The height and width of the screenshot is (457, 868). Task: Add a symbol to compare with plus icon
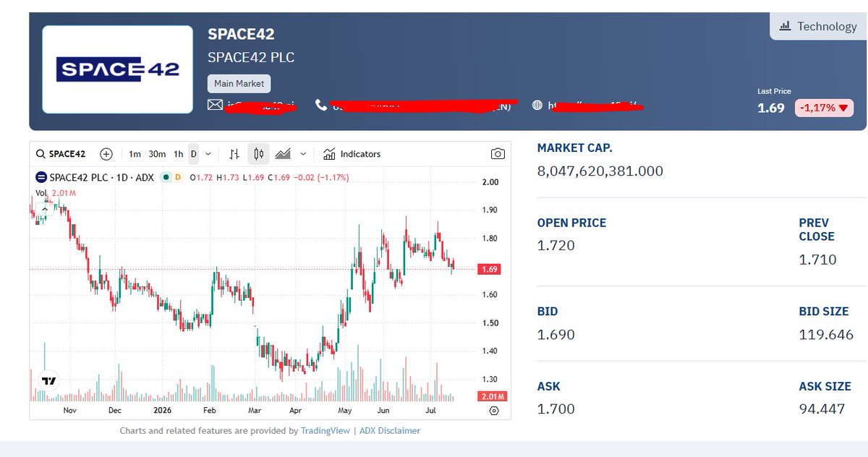(106, 154)
